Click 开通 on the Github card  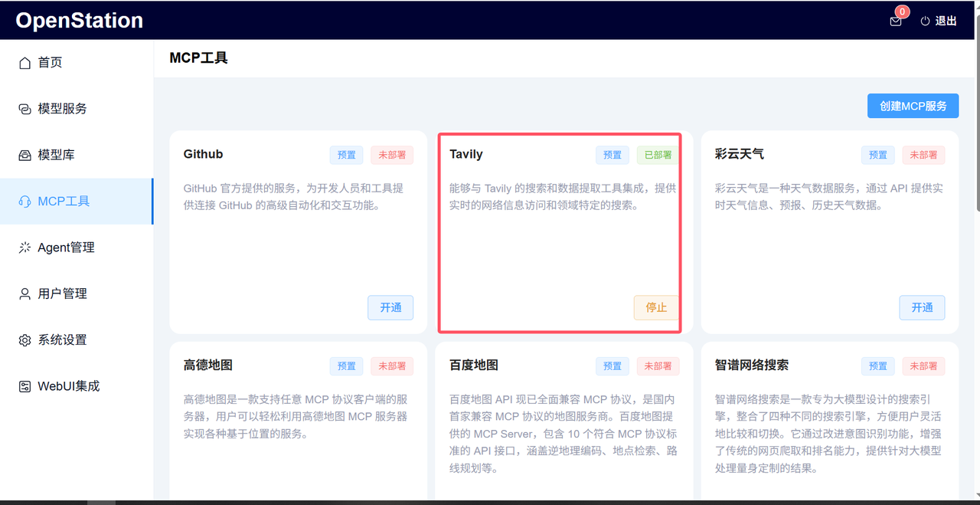pyautogui.click(x=390, y=307)
